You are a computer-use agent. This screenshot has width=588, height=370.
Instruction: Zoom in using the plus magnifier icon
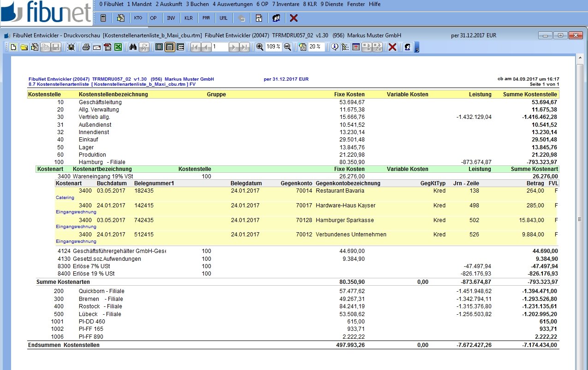(x=260, y=47)
